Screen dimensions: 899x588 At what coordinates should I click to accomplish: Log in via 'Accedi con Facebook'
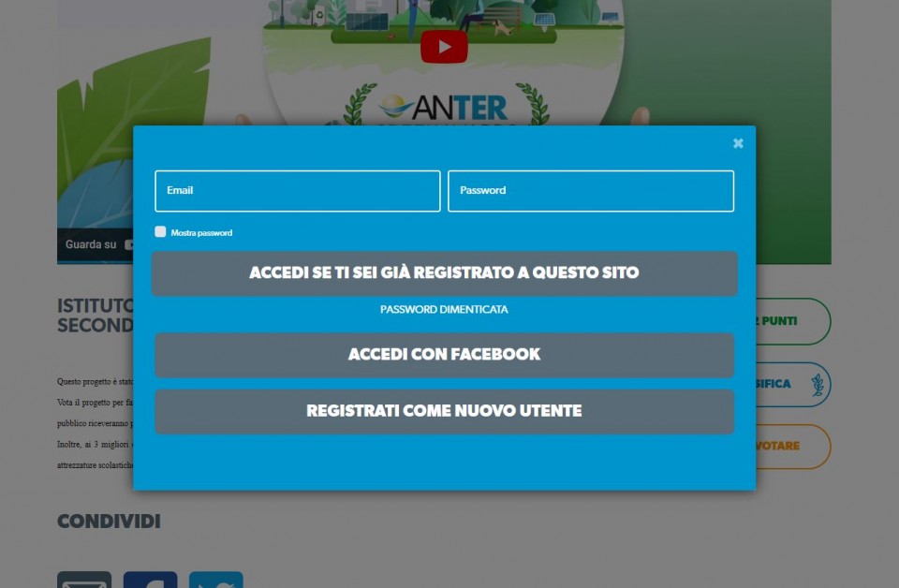[x=444, y=355]
